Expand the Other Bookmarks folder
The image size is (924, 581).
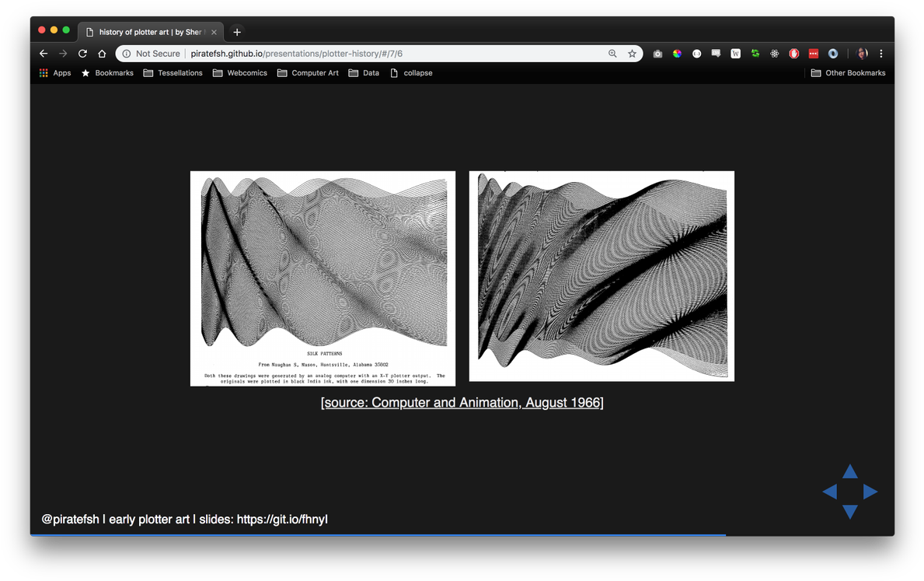pos(848,72)
